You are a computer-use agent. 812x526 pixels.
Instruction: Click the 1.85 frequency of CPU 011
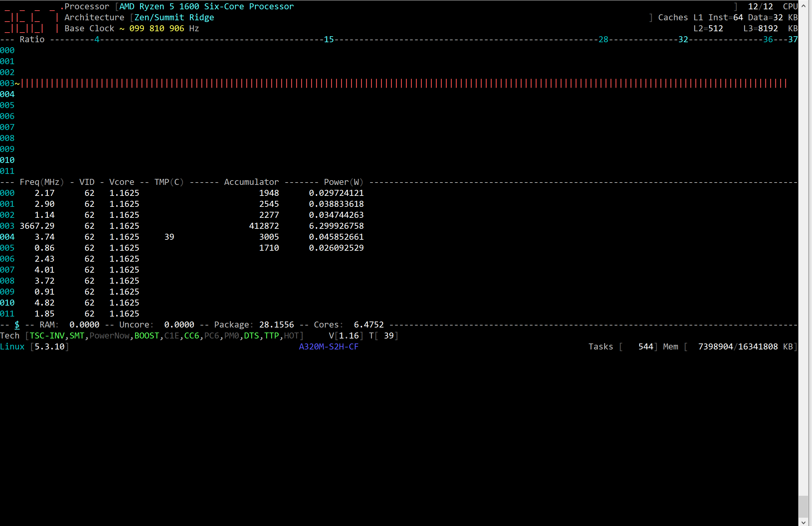pyautogui.click(x=44, y=314)
